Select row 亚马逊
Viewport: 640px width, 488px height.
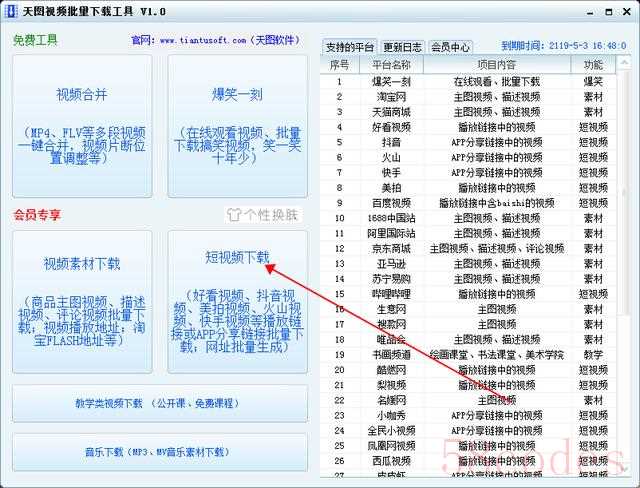point(468,264)
